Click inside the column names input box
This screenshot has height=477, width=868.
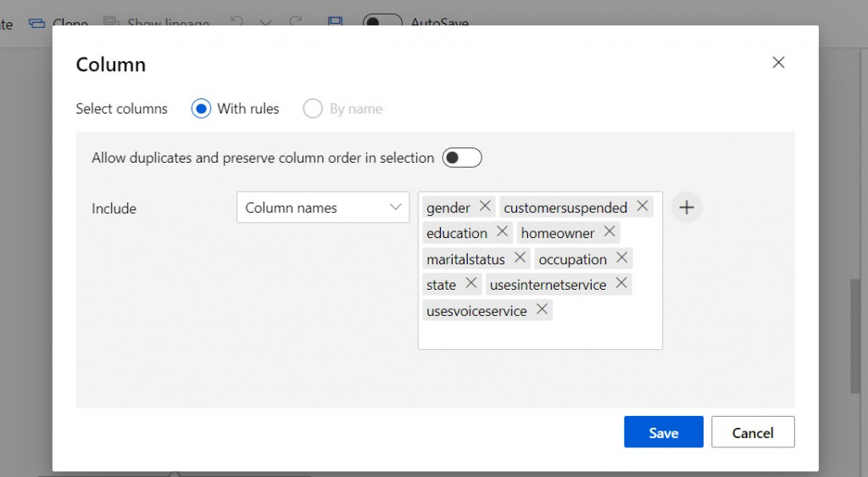[540, 333]
